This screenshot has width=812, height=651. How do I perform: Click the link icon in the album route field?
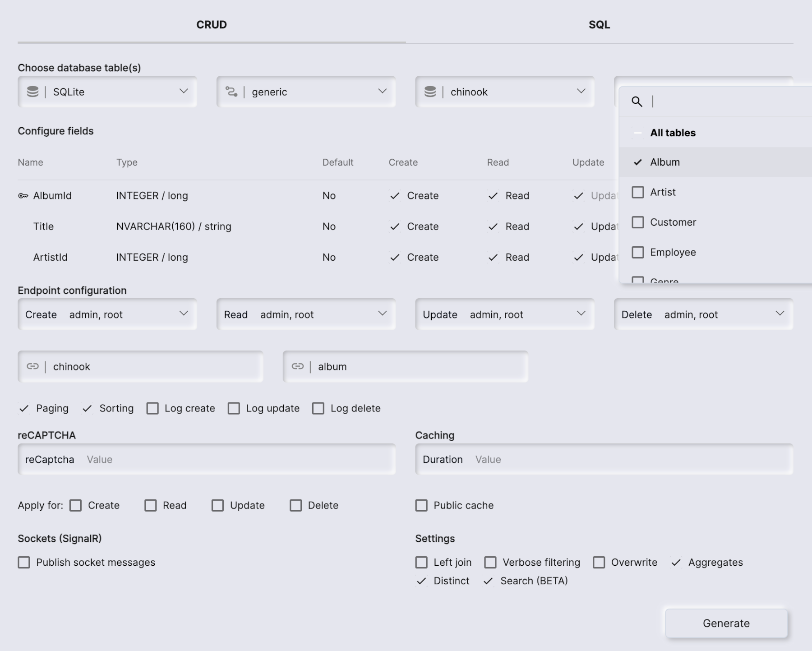pyautogui.click(x=298, y=366)
